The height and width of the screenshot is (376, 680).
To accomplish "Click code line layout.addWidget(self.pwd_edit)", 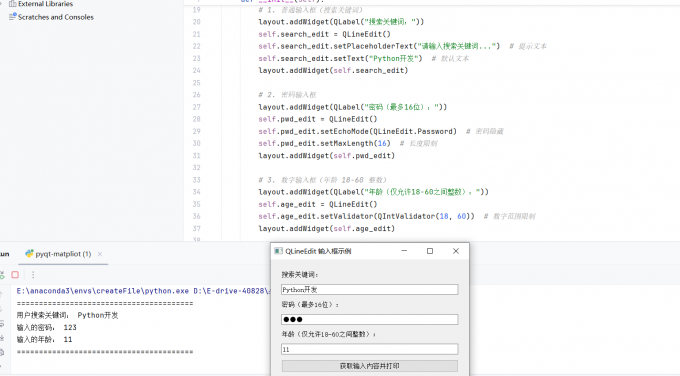I will [x=327, y=156].
